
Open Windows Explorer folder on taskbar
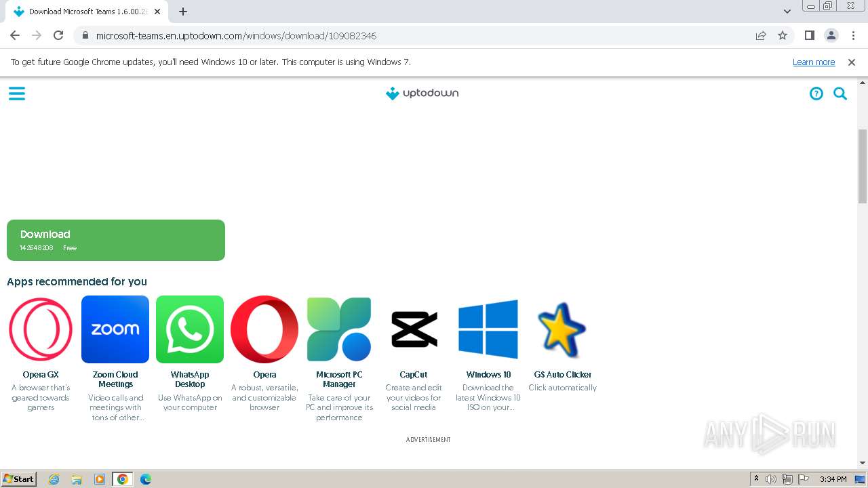(x=77, y=479)
